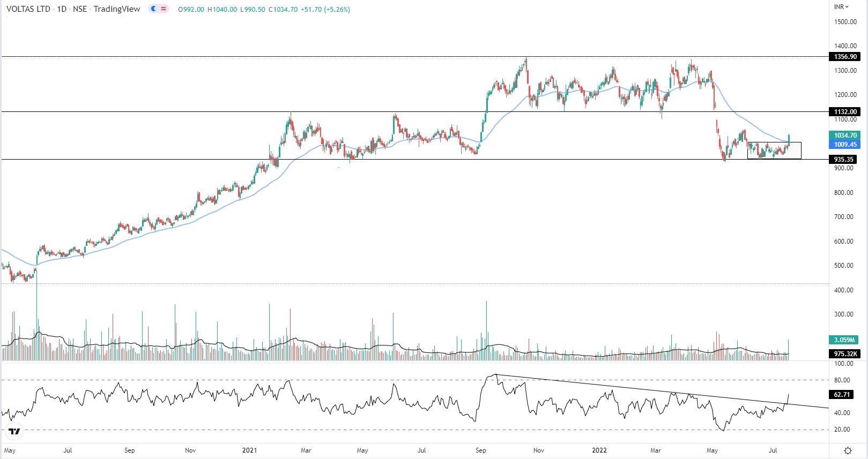Click the moon session indicator icon

(x=154, y=9)
